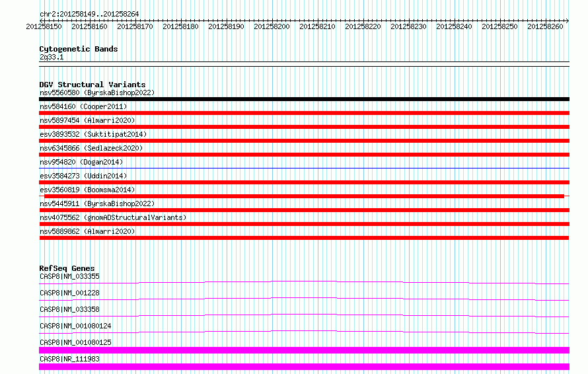
Task: Open transcript CASP8|NM_001228
Action: (69, 293)
